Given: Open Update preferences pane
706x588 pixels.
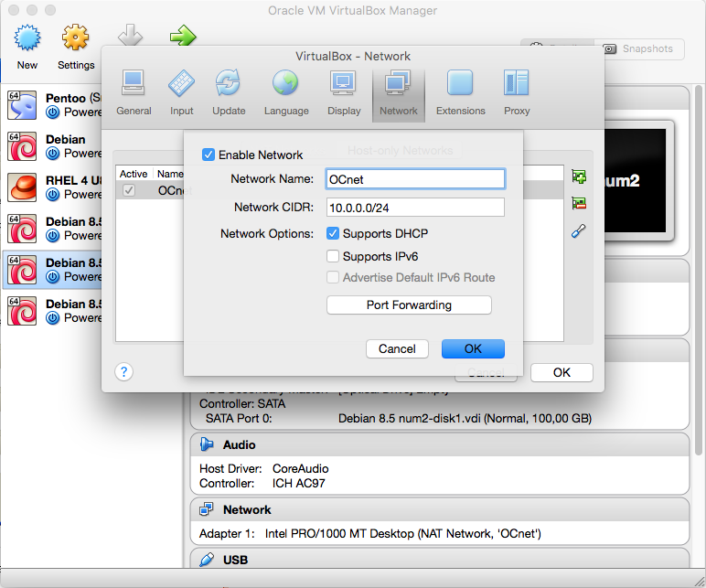Looking at the screenshot, I should 229,93.
